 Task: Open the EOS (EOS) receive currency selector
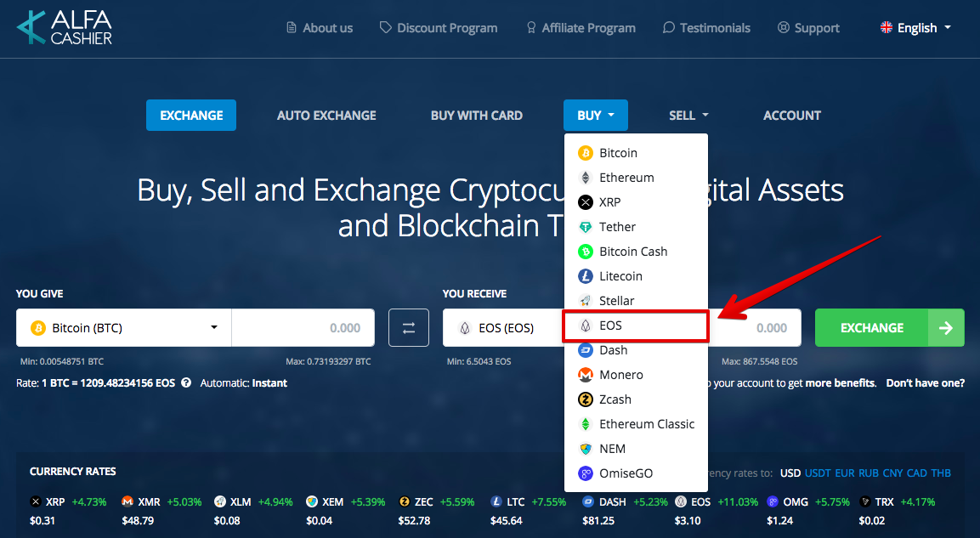[503, 327]
